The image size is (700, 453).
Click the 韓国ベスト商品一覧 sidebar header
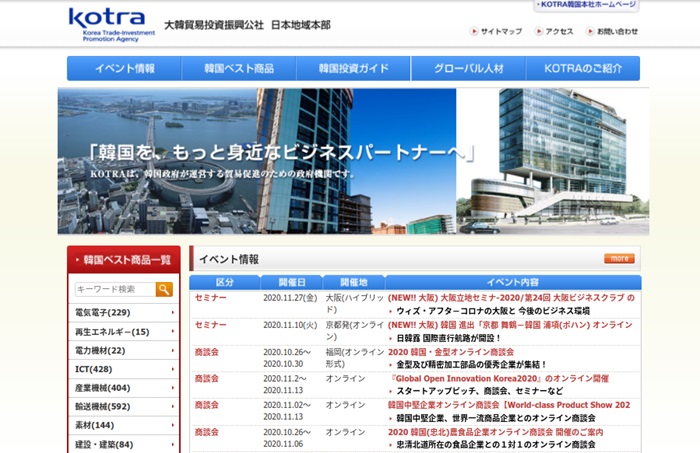pyautogui.click(x=124, y=259)
